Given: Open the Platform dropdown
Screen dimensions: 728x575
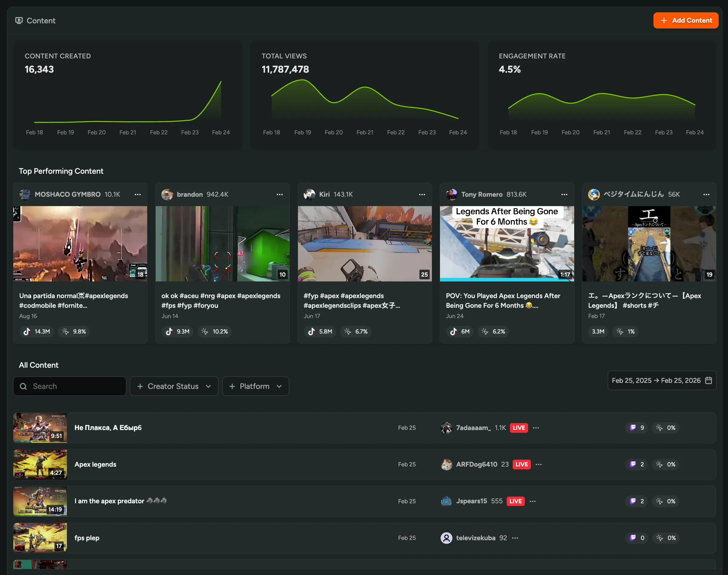Looking at the screenshot, I should point(255,386).
